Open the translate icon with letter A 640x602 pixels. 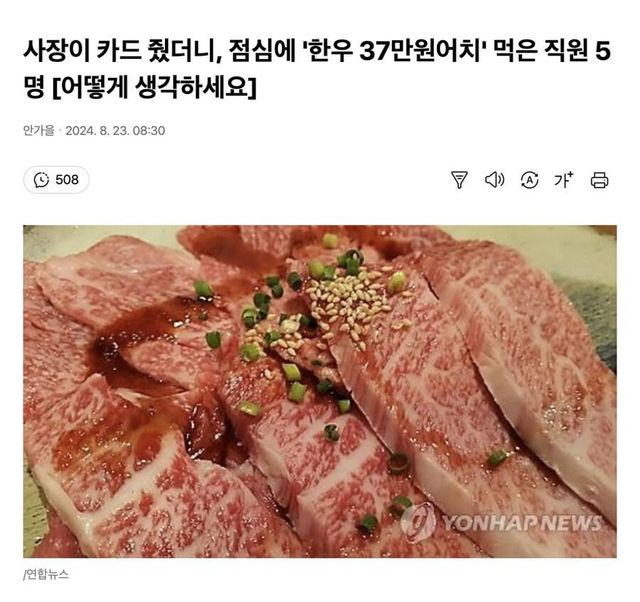click(x=529, y=180)
